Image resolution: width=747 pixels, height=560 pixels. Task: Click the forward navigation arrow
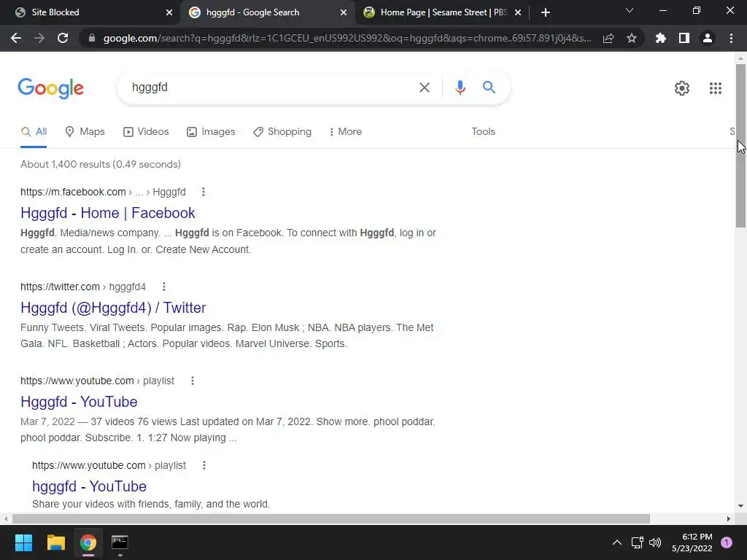point(39,38)
